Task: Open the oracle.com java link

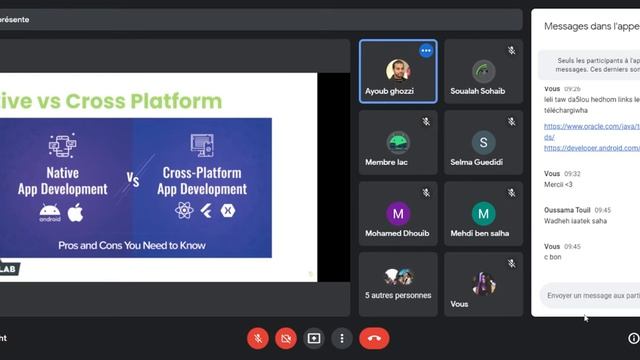Action: pos(592,131)
